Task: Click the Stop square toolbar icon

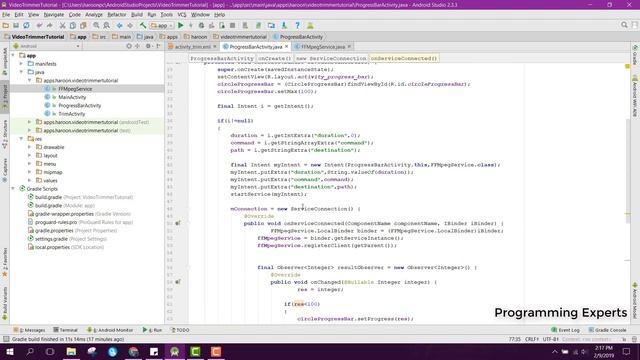Action: (x=232, y=25)
